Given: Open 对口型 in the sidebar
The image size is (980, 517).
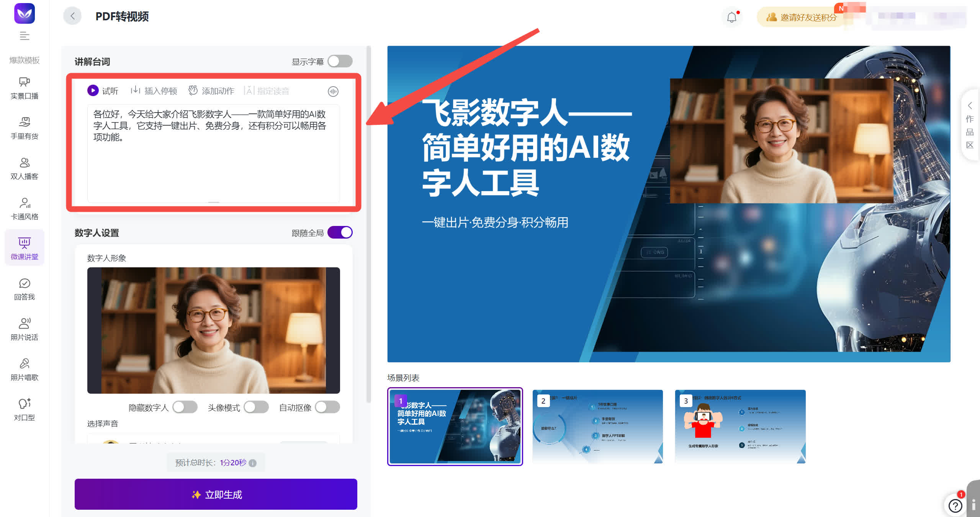Looking at the screenshot, I should click(25, 410).
